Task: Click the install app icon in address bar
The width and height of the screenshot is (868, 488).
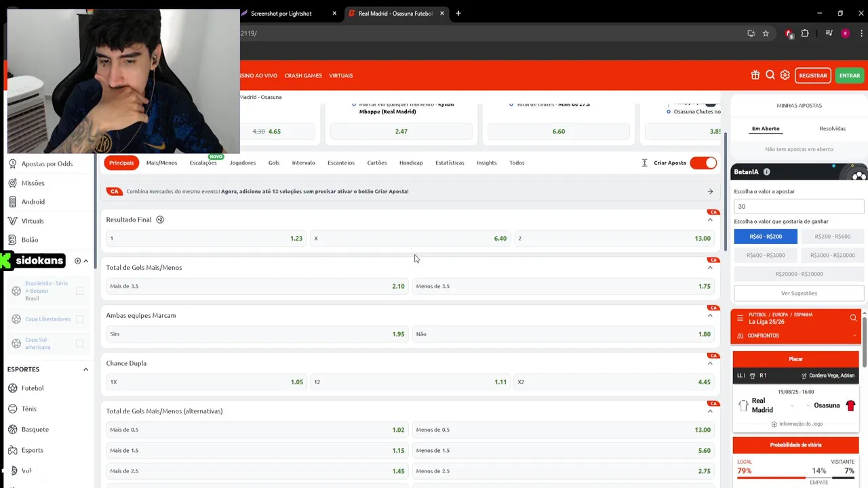Action: (751, 33)
